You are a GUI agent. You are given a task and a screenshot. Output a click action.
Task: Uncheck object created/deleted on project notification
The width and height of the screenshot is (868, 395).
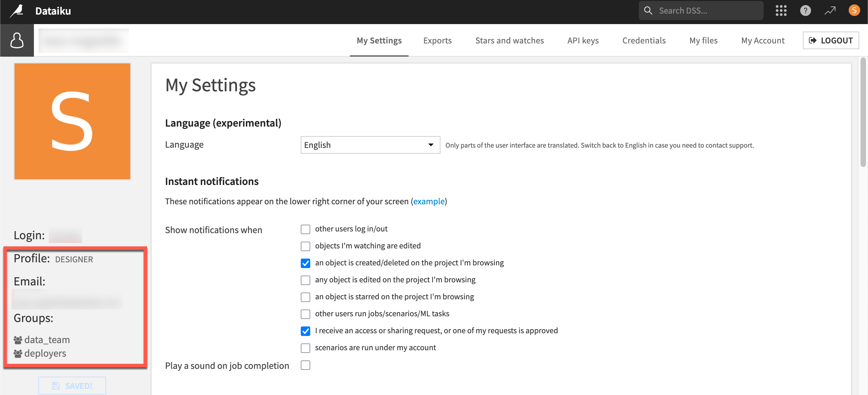click(x=305, y=263)
